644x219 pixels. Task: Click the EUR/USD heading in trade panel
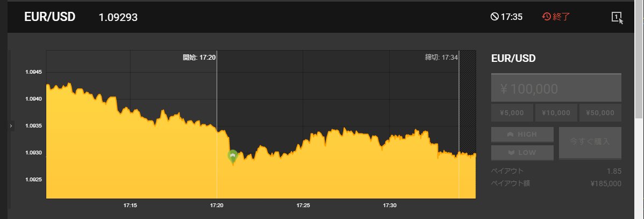[x=513, y=58]
